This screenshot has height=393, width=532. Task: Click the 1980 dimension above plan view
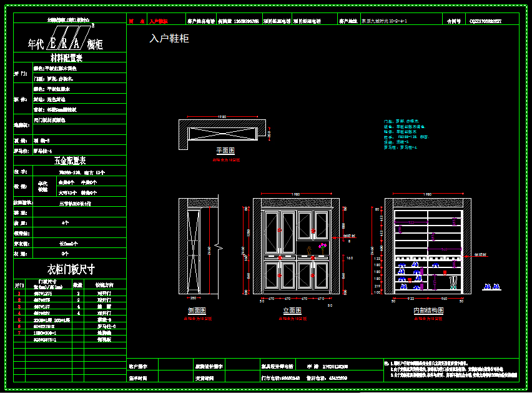(x=222, y=116)
